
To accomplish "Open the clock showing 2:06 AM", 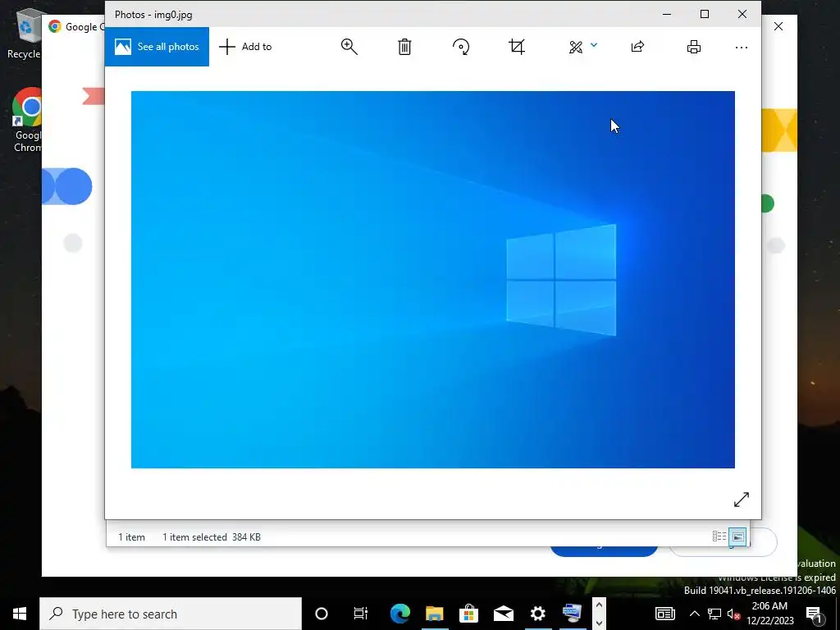I will (x=769, y=614).
